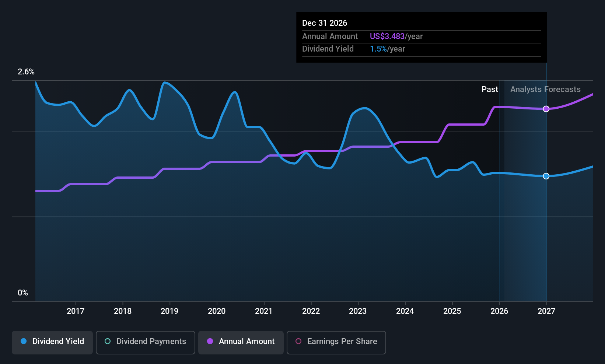Enable the Dividend Payments series

click(x=146, y=343)
